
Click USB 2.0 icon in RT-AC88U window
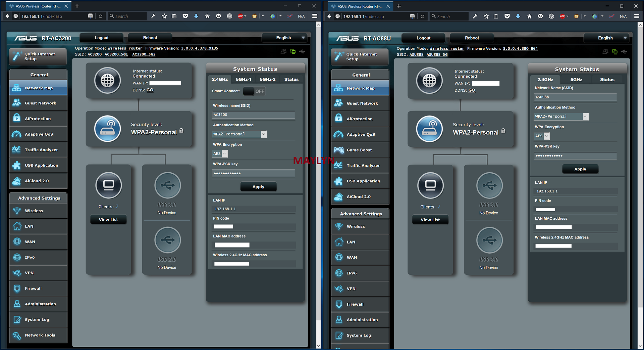(489, 240)
